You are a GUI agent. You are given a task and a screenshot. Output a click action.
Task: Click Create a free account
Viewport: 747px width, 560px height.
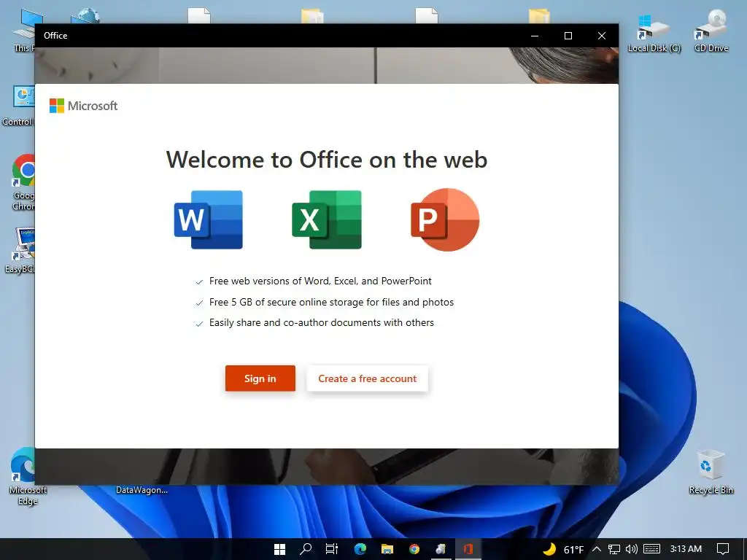coord(368,378)
